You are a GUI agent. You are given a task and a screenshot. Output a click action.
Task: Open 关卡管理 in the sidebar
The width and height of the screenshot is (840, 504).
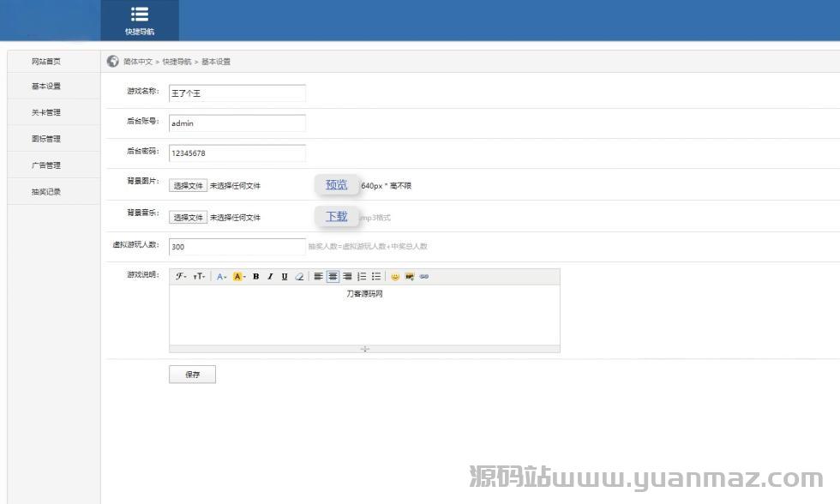pyautogui.click(x=46, y=112)
